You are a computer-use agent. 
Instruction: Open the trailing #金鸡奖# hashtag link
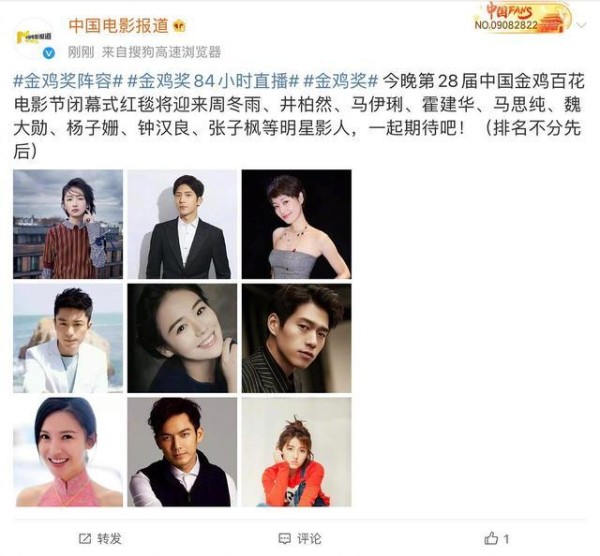(340, 82)
